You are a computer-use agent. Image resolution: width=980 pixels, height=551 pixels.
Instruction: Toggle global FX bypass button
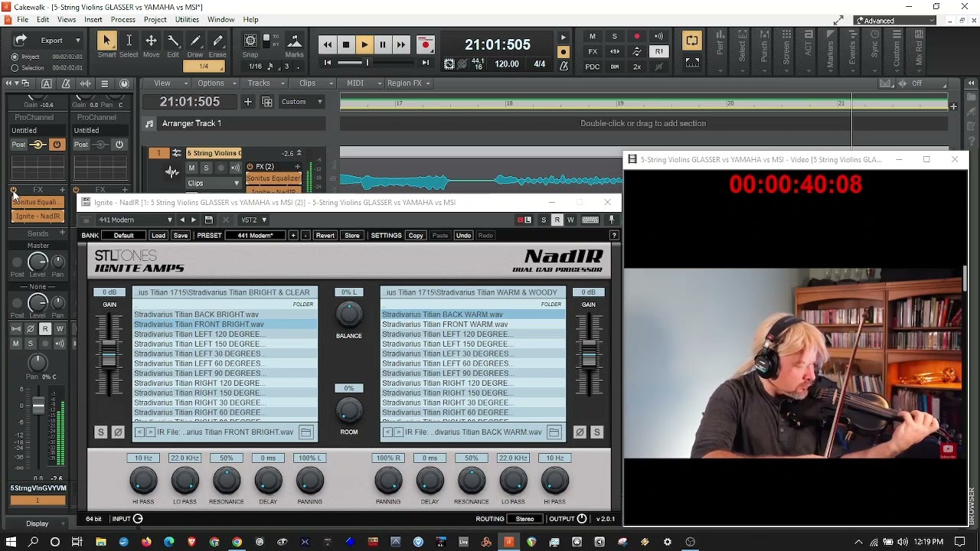coord(592,51)
